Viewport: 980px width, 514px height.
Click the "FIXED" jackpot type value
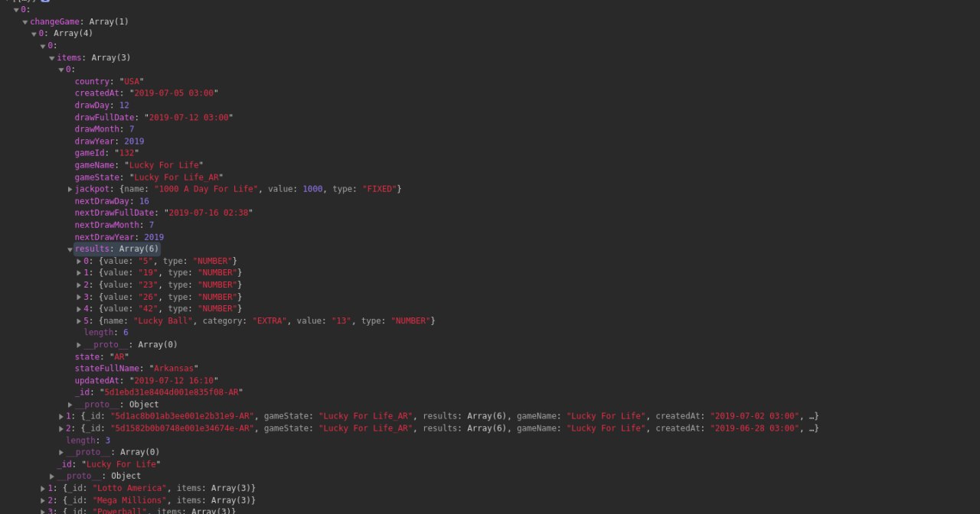(380, 189)
